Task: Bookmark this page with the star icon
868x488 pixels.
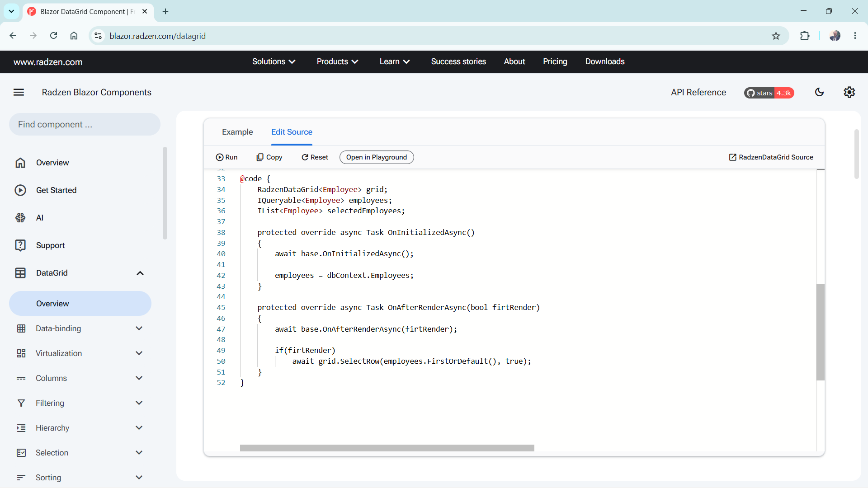Action: (x=776, y=36)
